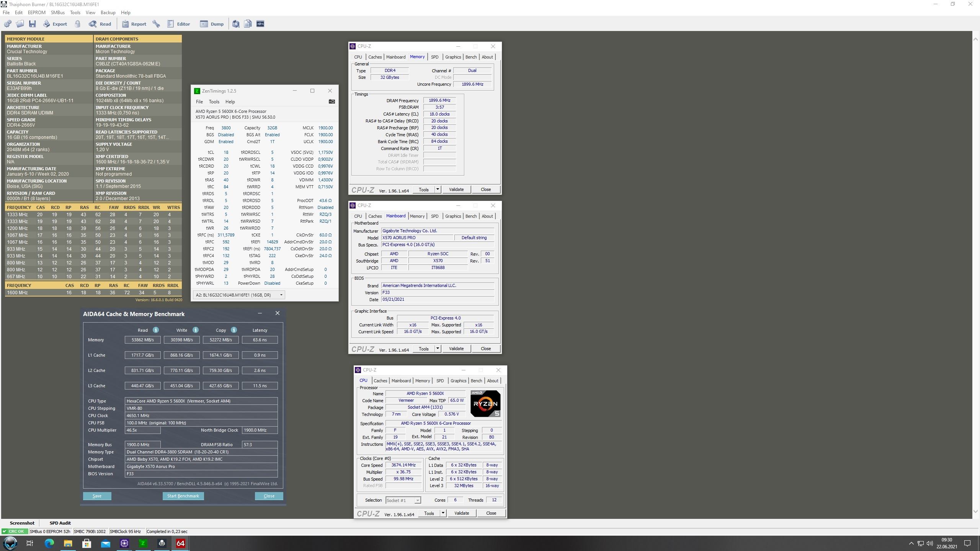Image resolution: width=980 pixels, height=551 pixels.
Task: Click the Close button in AIDA64 benchmark
Action: click(269, 496)
